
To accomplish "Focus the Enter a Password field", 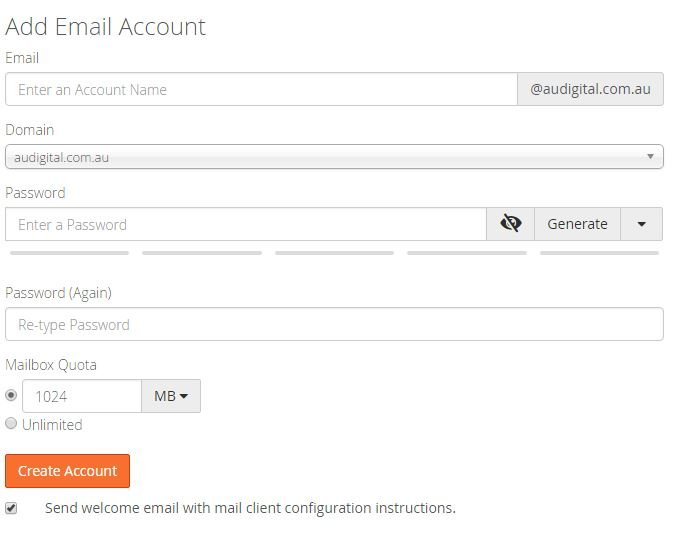I will [246, 224].
